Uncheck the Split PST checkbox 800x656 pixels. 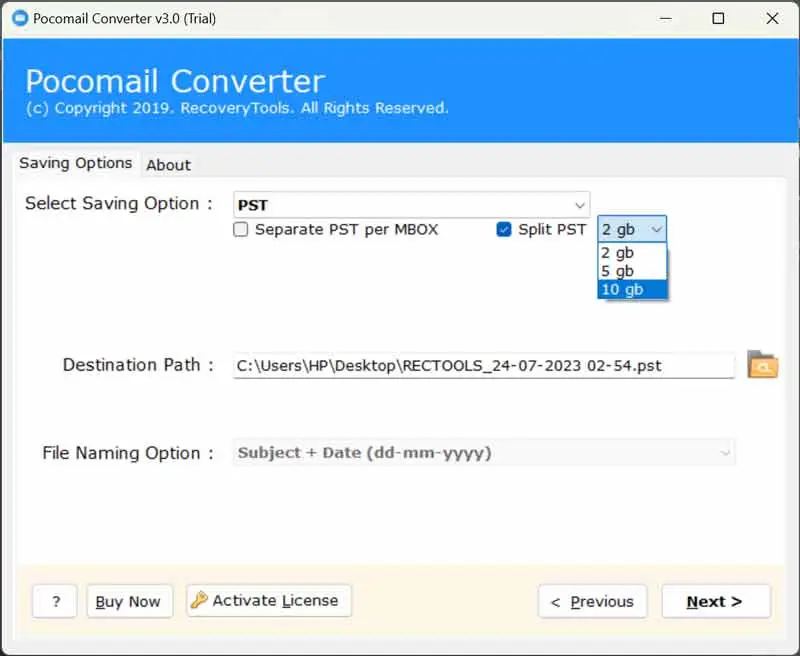pos(504,230)
